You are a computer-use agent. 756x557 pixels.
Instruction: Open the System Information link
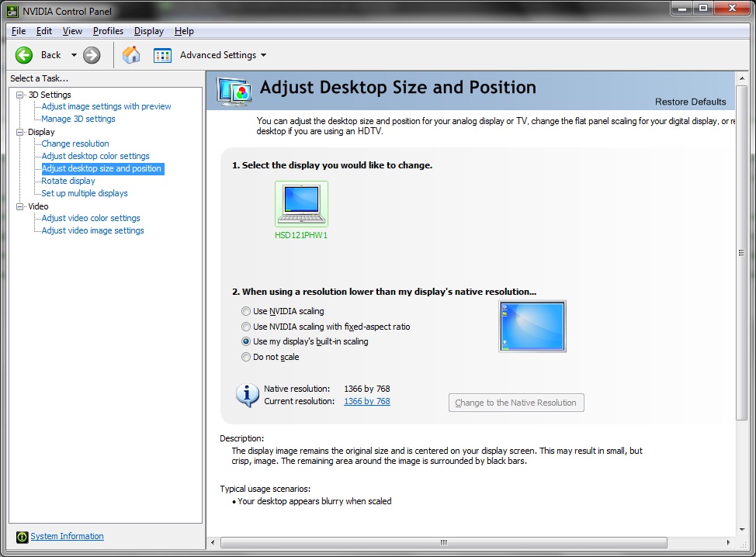point(67,536)
